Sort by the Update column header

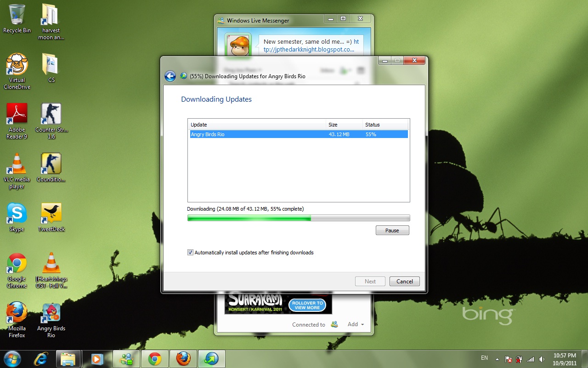[x=257, y=125]
